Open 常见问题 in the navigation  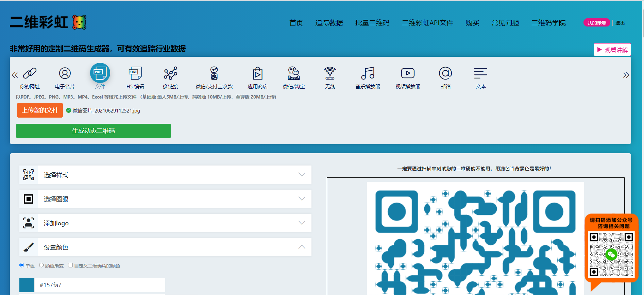tap(505, 23)
